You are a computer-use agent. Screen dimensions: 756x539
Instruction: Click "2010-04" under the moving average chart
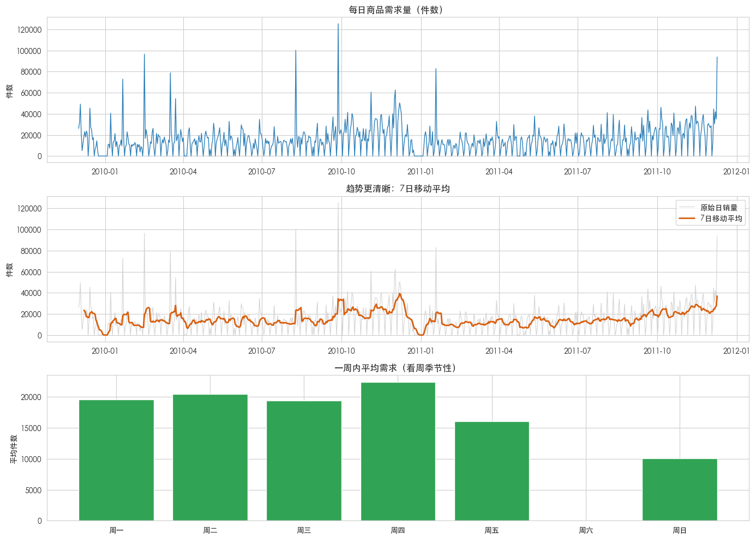183,351
